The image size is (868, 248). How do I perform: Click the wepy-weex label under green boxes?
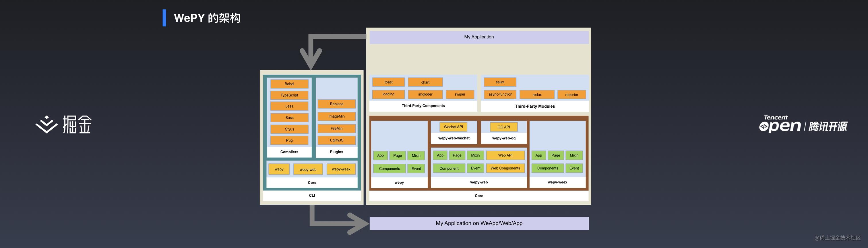click(x=557, y=182)
